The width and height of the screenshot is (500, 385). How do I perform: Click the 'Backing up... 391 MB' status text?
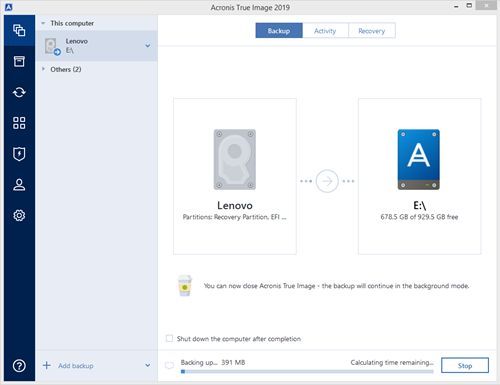click(x=213, y=362)
